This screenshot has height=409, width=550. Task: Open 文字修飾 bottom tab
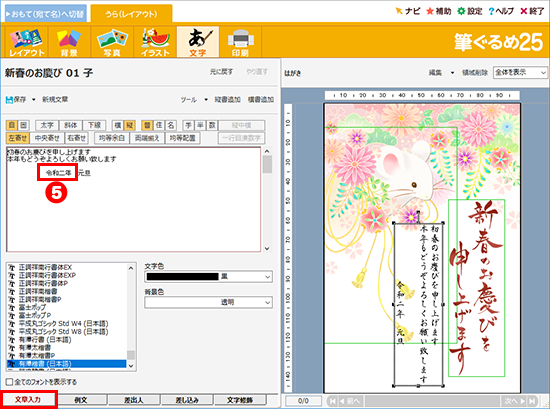(240, 400)
